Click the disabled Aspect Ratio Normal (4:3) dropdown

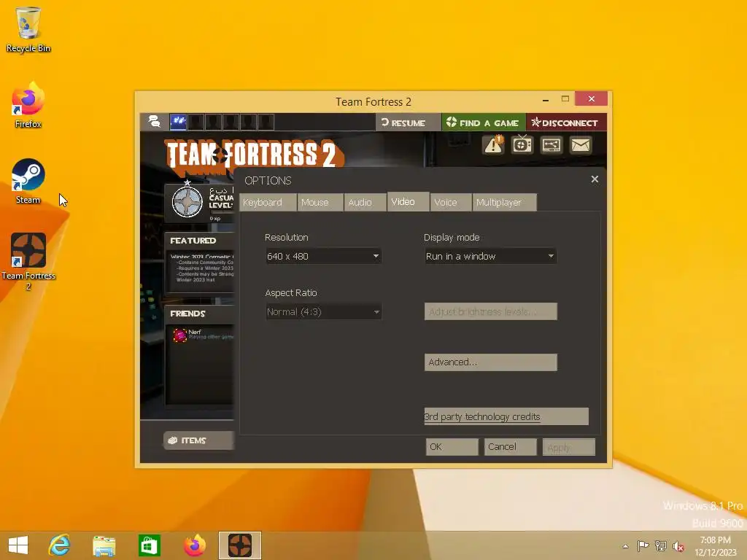pos(323,312)
